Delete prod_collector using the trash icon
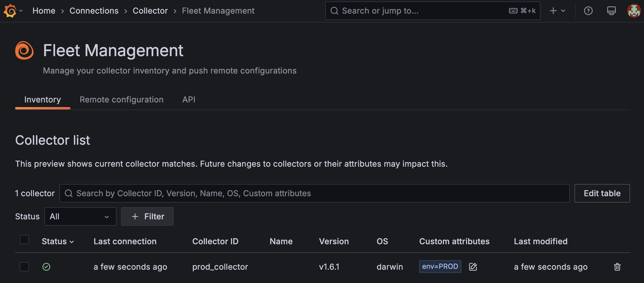The image size is (644, 283). click(x=617, y=267)
